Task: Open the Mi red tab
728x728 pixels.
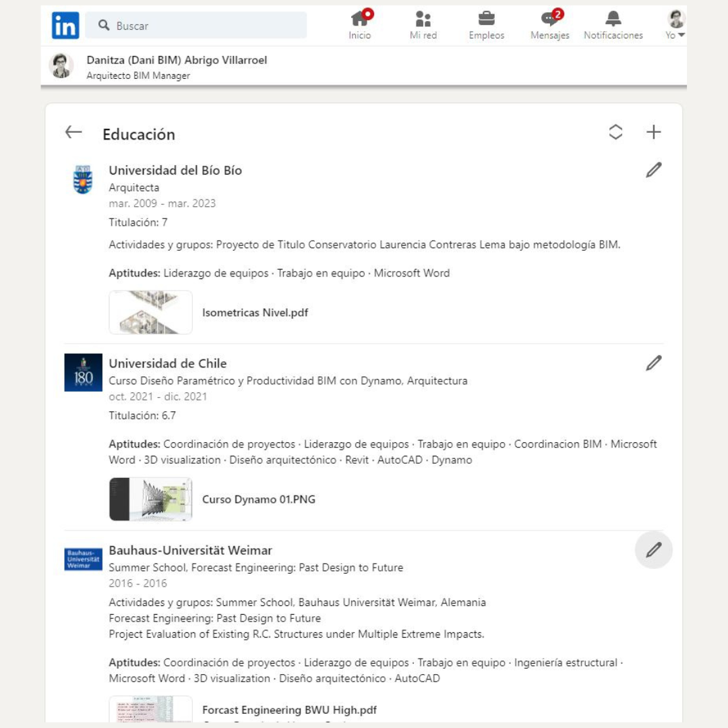Action: pyautogui.click(x=423, y=25)
